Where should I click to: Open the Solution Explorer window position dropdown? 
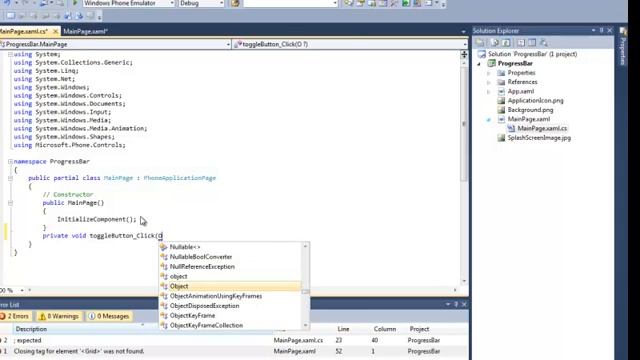tap(593, 31)
